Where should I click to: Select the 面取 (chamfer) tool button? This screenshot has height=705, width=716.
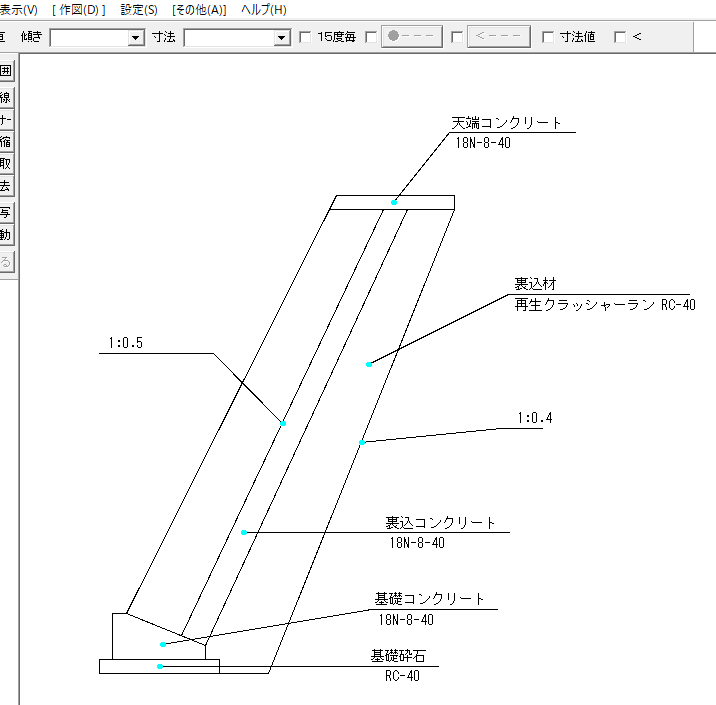5,164
